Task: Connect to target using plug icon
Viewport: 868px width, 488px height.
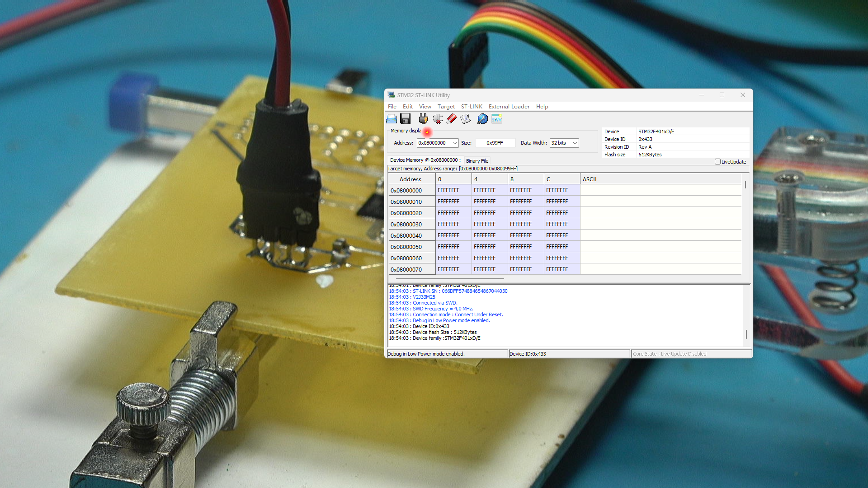Action: [423, 119]
